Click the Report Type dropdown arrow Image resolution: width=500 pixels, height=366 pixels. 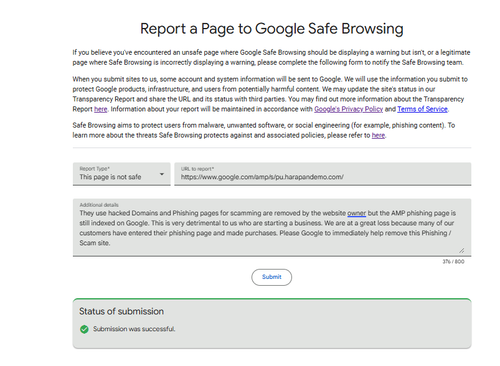(x=162, y=174)
